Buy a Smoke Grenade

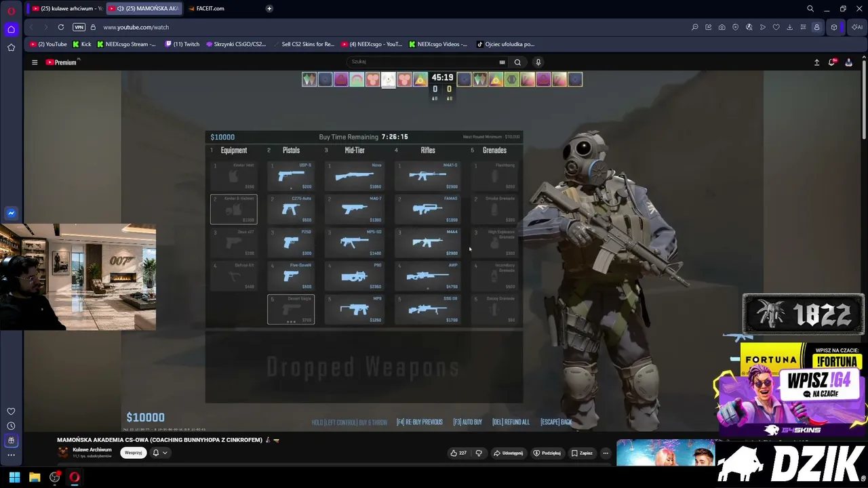(494, 209)
